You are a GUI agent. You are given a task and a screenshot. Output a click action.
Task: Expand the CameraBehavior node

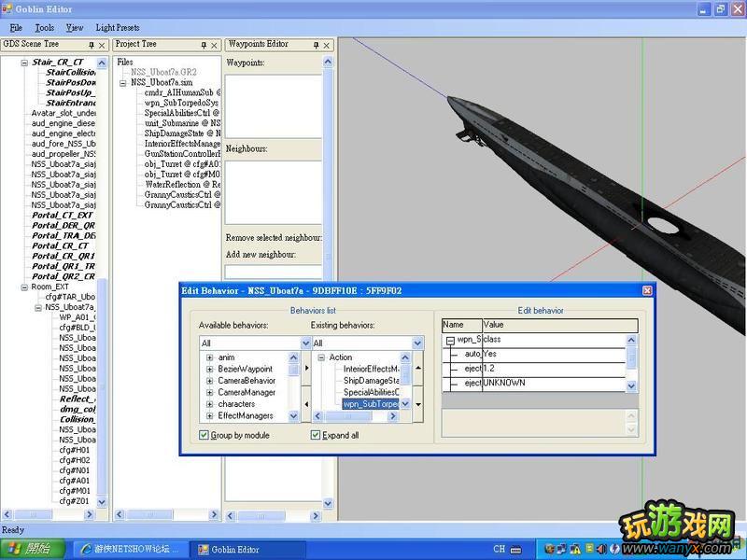(210, 381)
